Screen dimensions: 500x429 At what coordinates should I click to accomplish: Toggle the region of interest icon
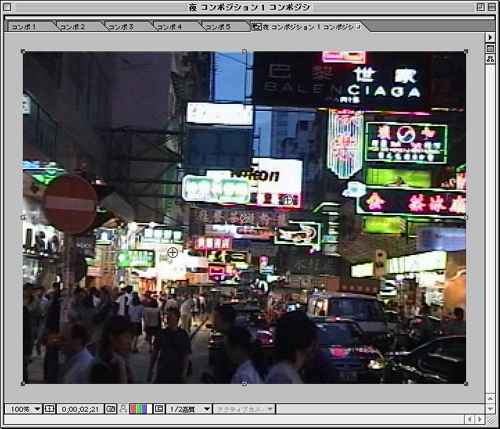pos(159,409)
